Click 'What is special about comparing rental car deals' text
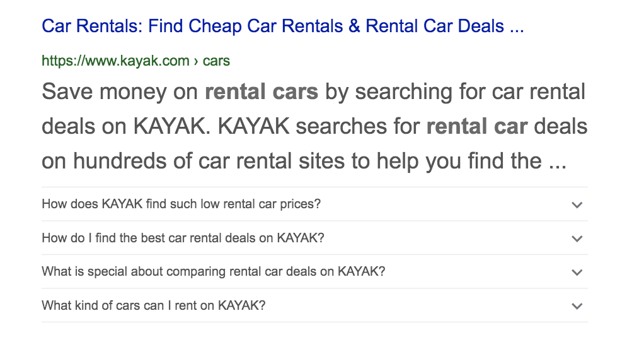The height and width of the screenshot is (342, 644). [x=213, y=272]
